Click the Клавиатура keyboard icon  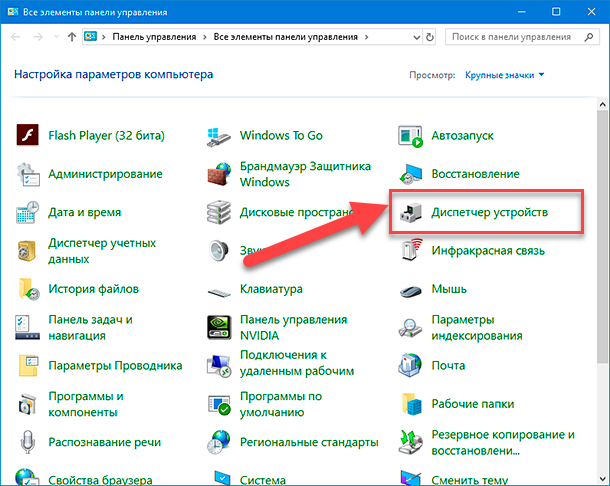coord(219,292)
